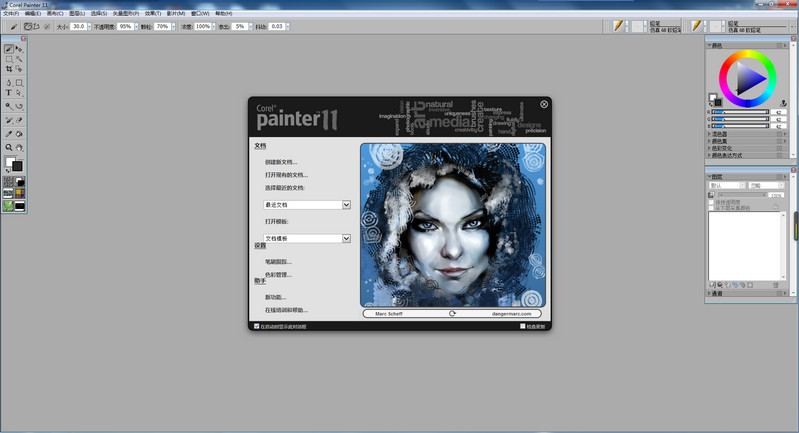
Task: Open the 效果(T) menu
Action: coord(154,14)
